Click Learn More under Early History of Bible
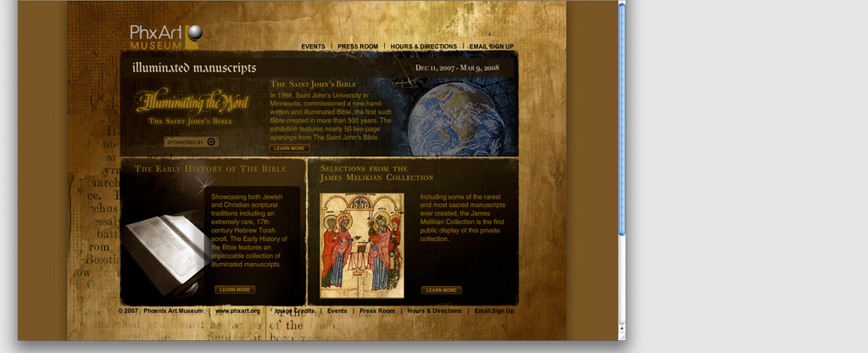 pyautogui.click(x=235, y=290)
